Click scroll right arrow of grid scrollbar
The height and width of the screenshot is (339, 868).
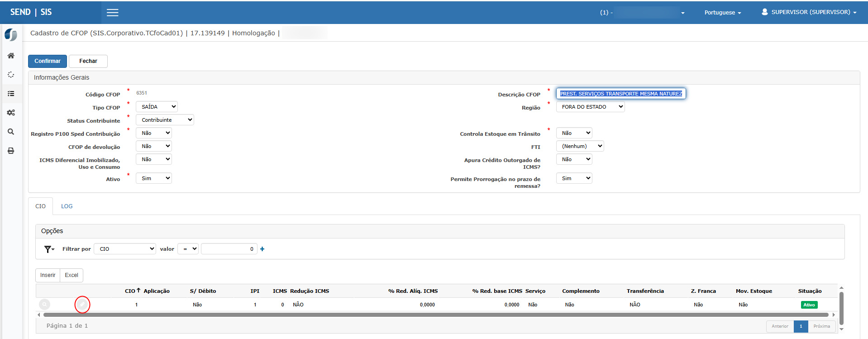tap(834, 315)
